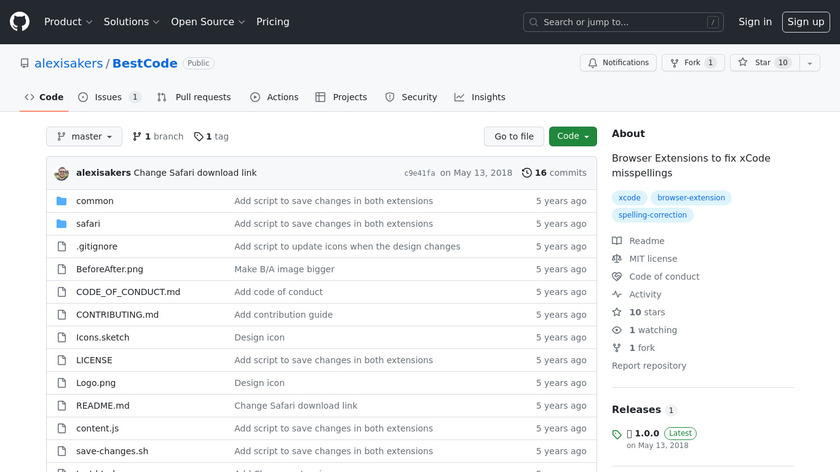
Task: Click the Search or jump to field
Action: (624, 22)
